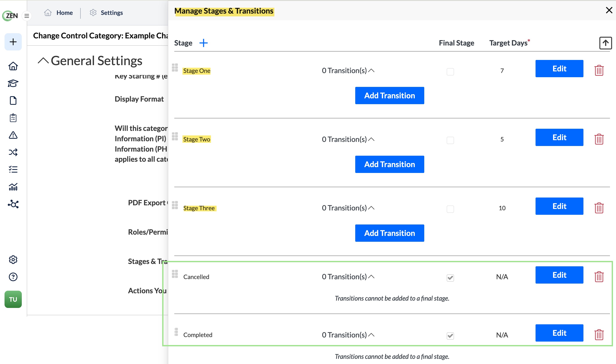Click the Stage Two name
This screenshot has width=616, height=364.
point(196,139)
